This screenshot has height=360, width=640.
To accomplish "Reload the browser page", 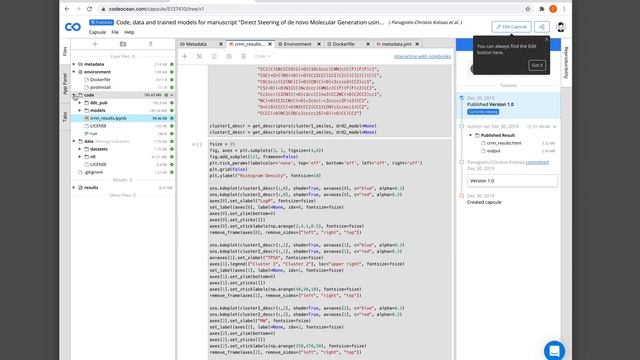I will click(90, 9).
